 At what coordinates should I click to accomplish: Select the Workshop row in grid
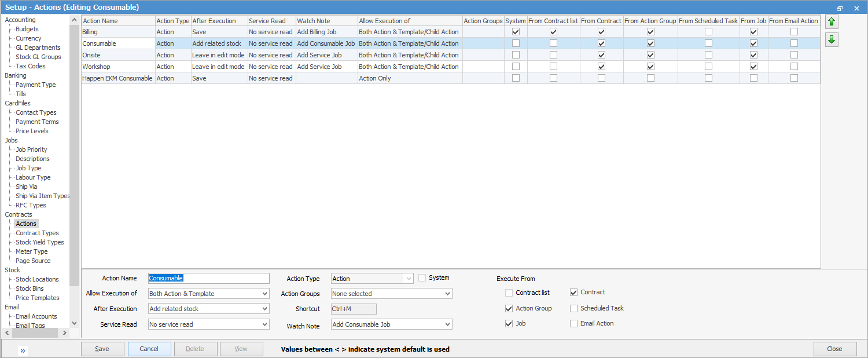pyautogui.click(x=118, y=67)
